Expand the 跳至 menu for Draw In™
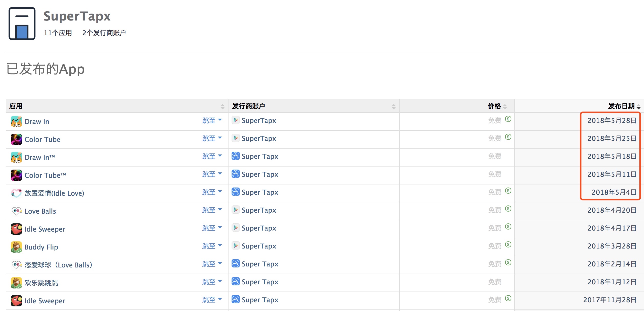Screen dimensions: 644x311 (212, 156)
